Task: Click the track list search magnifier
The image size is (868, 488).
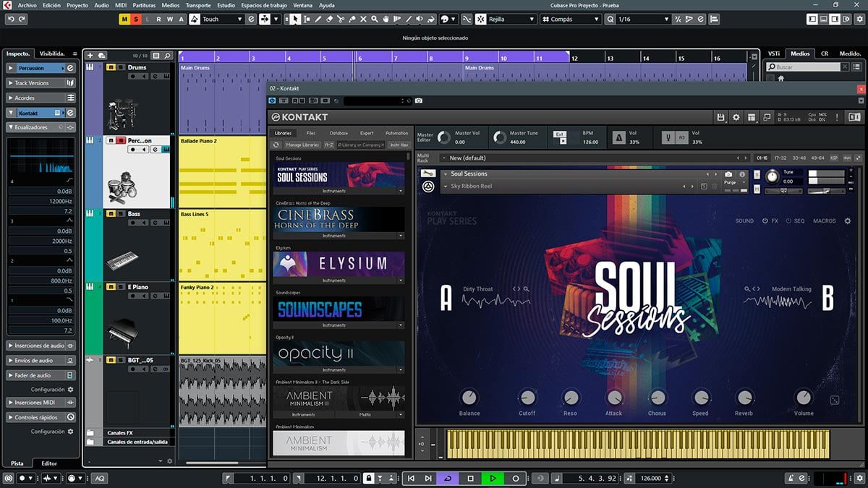Action: point(167,55)
